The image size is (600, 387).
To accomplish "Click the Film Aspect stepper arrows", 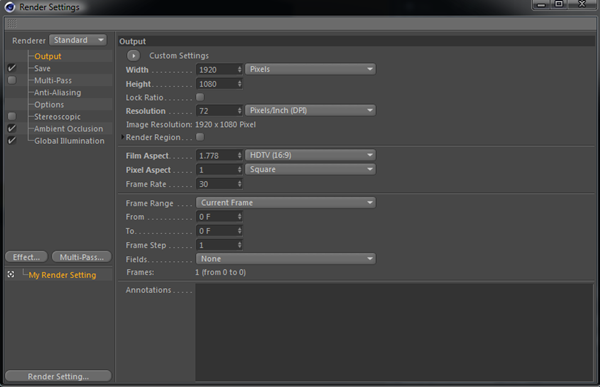I will 240,155.
